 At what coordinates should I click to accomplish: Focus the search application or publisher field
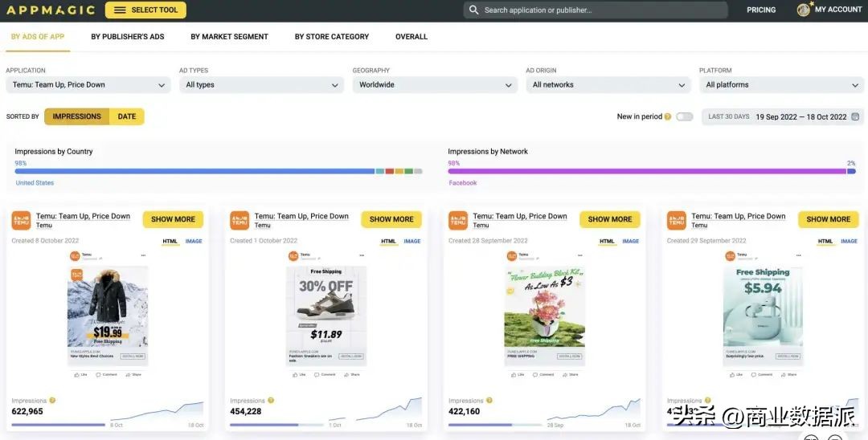click(x=595, y=10)
